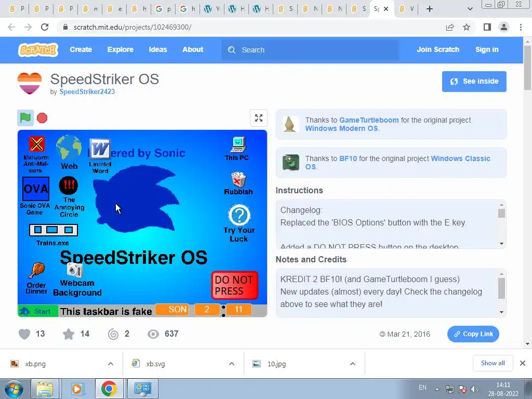
Task: Click The Annoying Circle icon
Action: (x=69, y=196)
